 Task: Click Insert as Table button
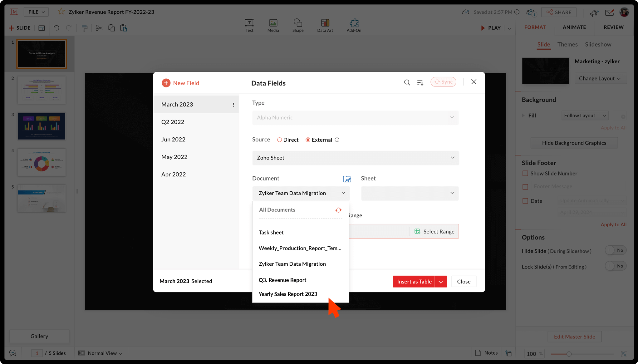[x=414, y=282]
